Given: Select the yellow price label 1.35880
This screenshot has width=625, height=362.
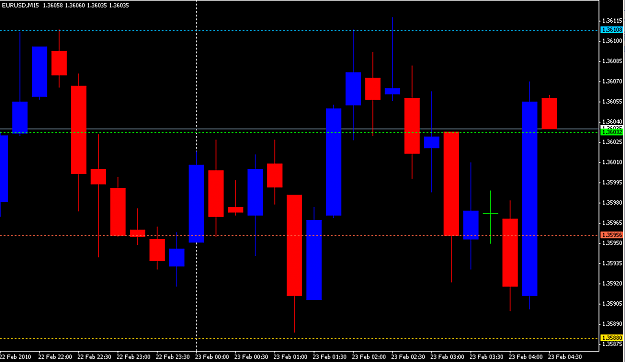Looking at the screenshot, I should (612, 338).
